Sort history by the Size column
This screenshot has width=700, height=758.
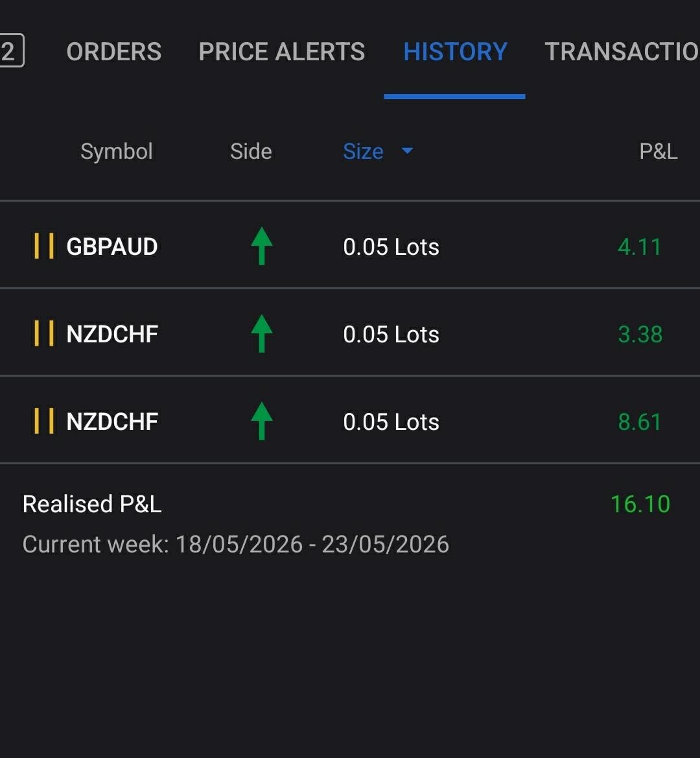tap(363, 151)
